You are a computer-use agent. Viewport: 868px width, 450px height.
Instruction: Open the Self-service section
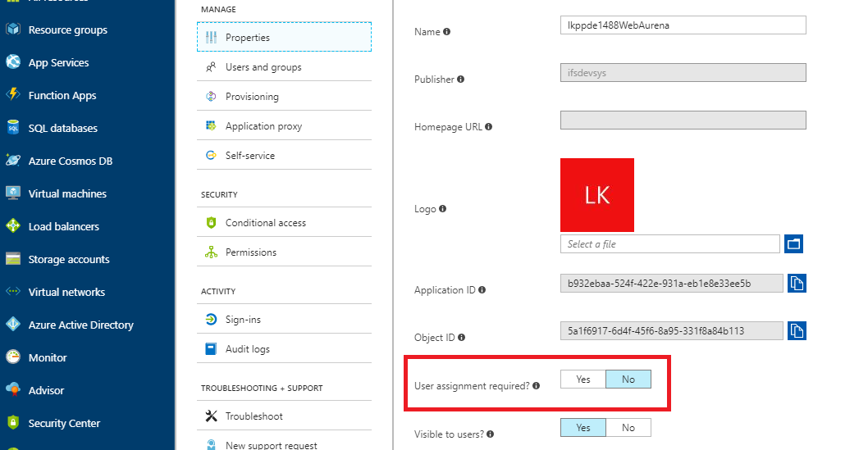click(x=284, y=156)
